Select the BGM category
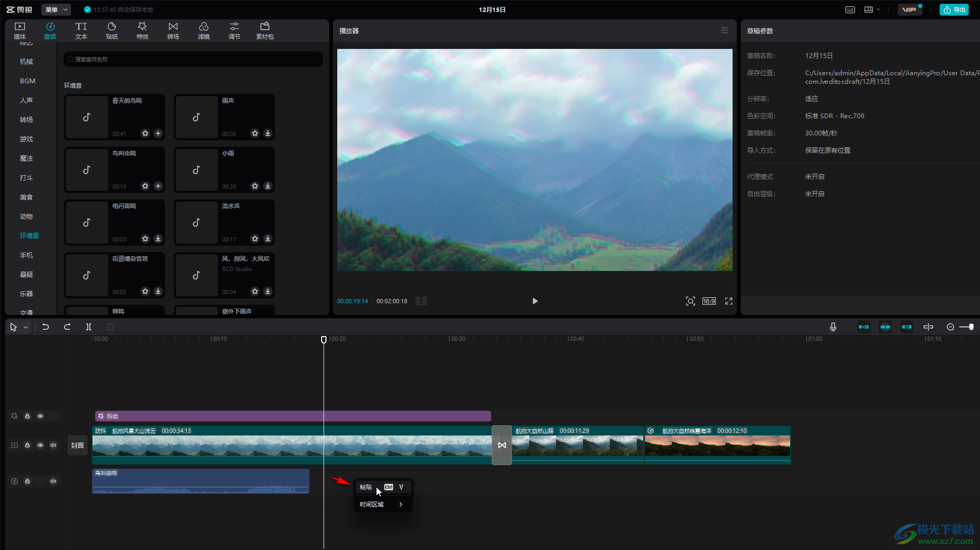 (x=27, y=81)
